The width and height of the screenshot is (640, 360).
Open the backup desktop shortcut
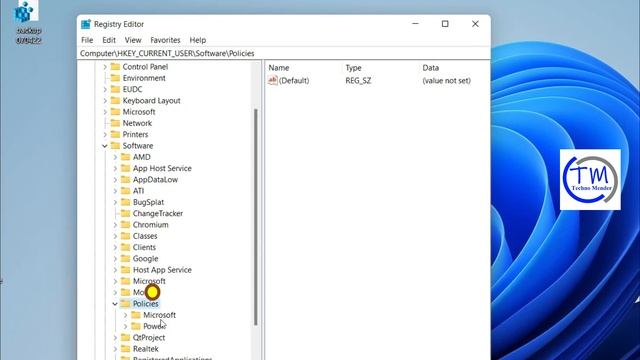coord(27,22)
